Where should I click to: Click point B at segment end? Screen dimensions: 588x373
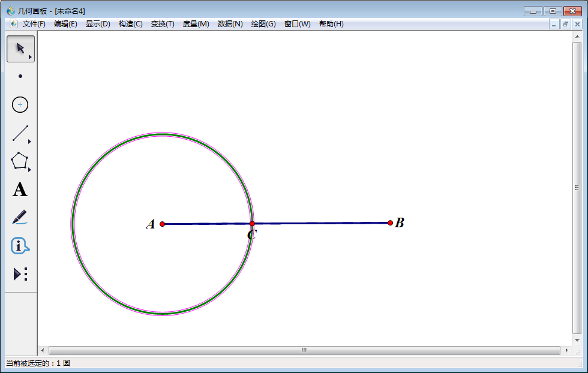[x=390, y=223]
